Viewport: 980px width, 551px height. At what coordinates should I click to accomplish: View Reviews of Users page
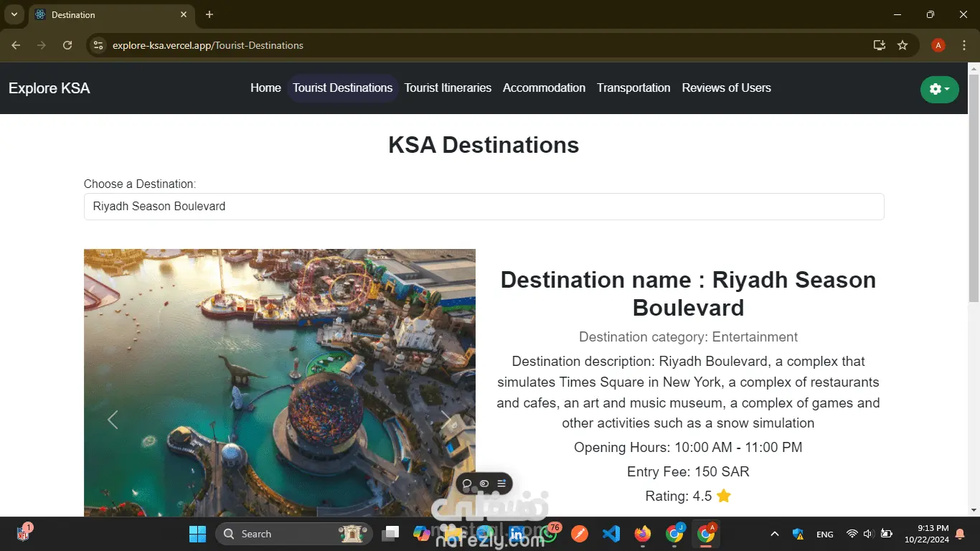726,88
